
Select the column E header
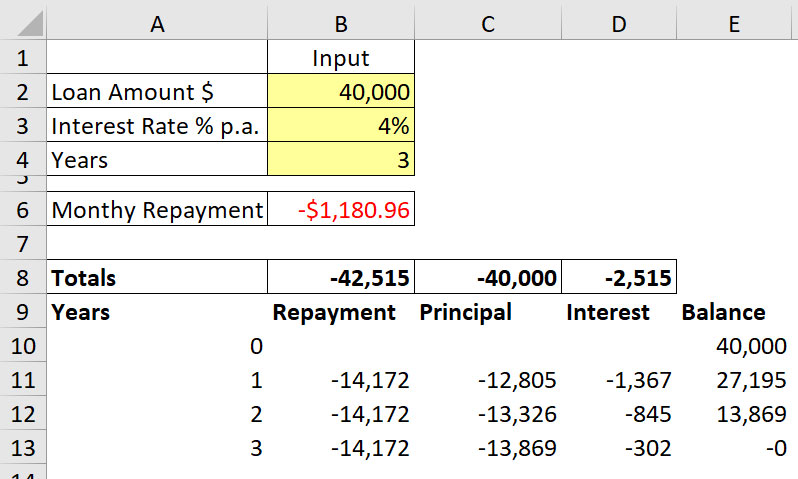pyautogui.click(x=736, y=22)
